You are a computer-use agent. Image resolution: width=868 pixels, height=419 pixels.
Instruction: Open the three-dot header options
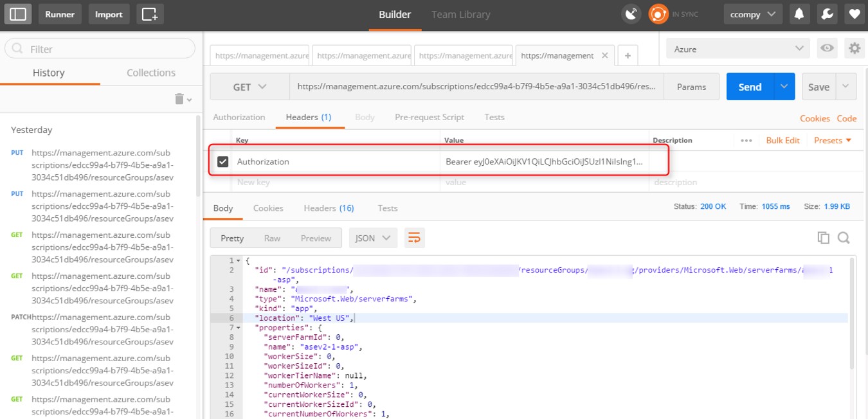click(746, 140)
